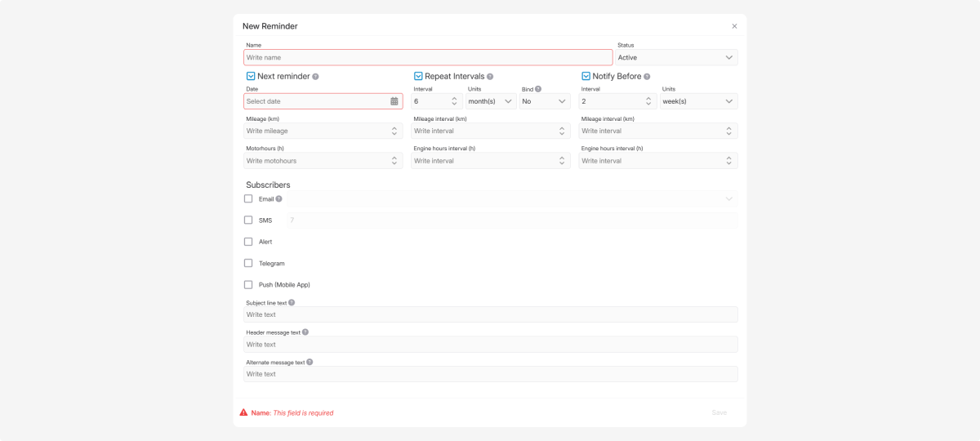Click Subject line text help icon
980x441 pixels.
[292, 302]
